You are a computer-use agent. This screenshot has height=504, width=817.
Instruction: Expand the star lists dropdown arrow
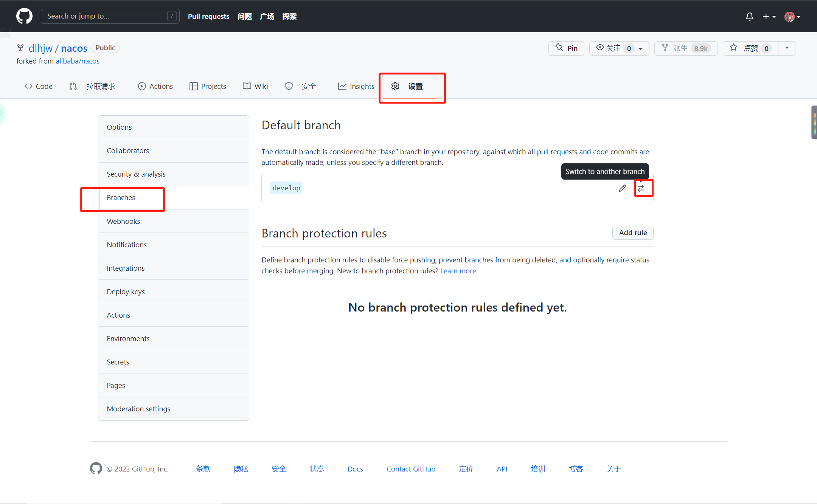[x=787, y=48]
